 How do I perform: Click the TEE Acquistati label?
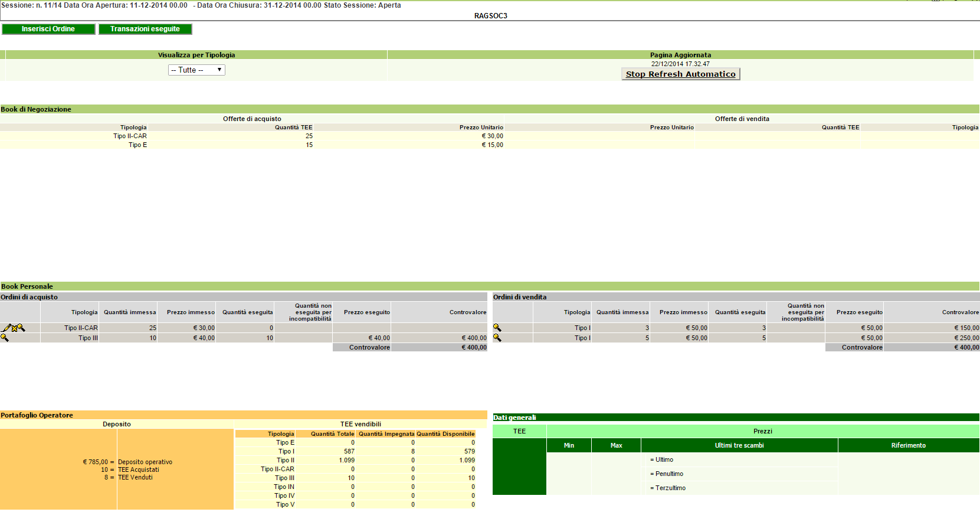[139, 469]
